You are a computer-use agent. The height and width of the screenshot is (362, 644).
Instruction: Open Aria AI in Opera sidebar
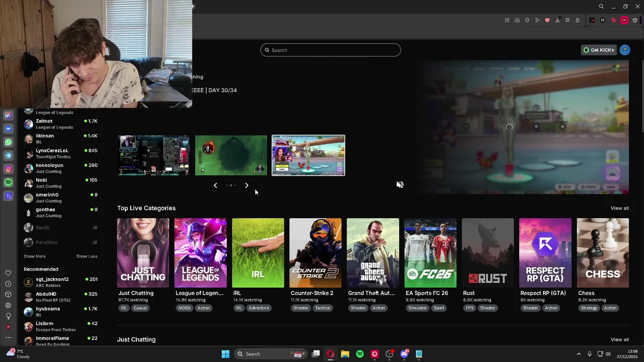coord(8,115)
